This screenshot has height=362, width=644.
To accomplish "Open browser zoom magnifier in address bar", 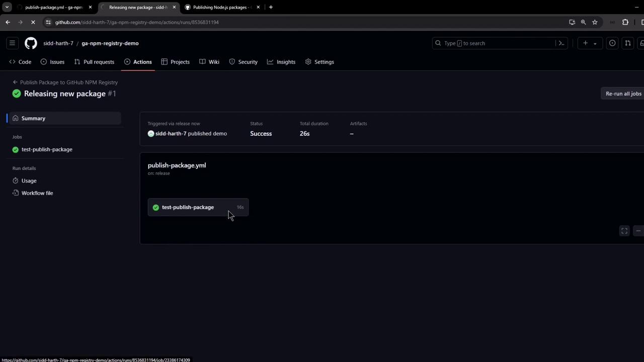I will click(583, 22).
